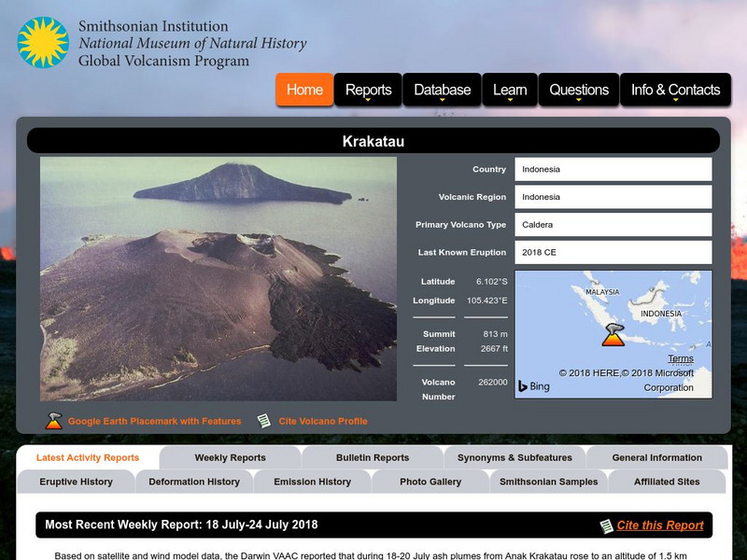Click the Primary Volcano Type label
Viewport: 747px width, 560px height.
coord(460,224)
